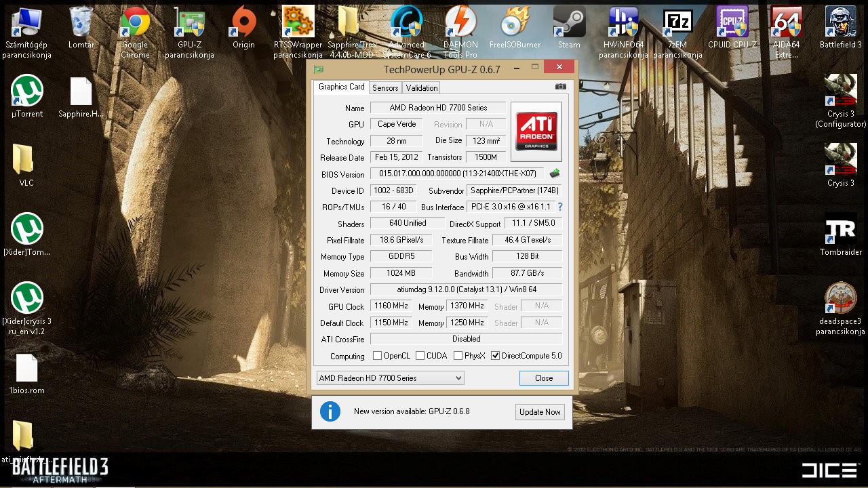Image resolution: width=868 pixels, height=488 pixels.
Task: Click the ATI Radeon logo
Action: [x=536, y=131]
